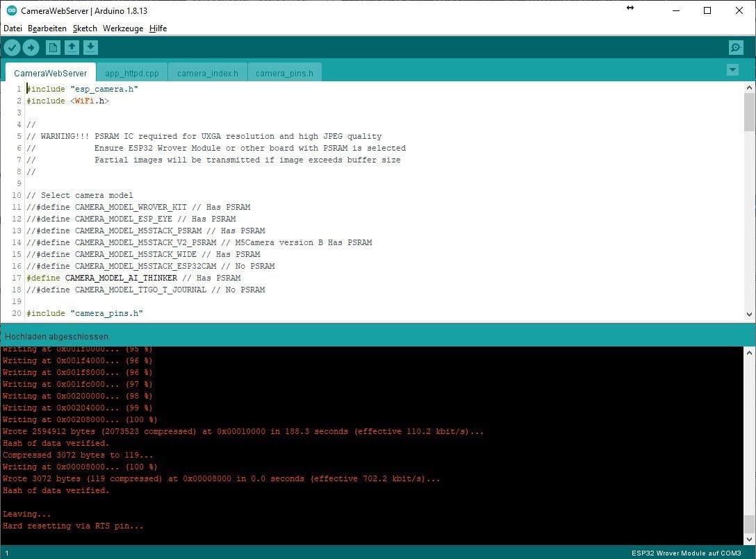Click the editor vertical scrollbar thumb
Screen dimensions: 756x559
[x=749, y=112]
